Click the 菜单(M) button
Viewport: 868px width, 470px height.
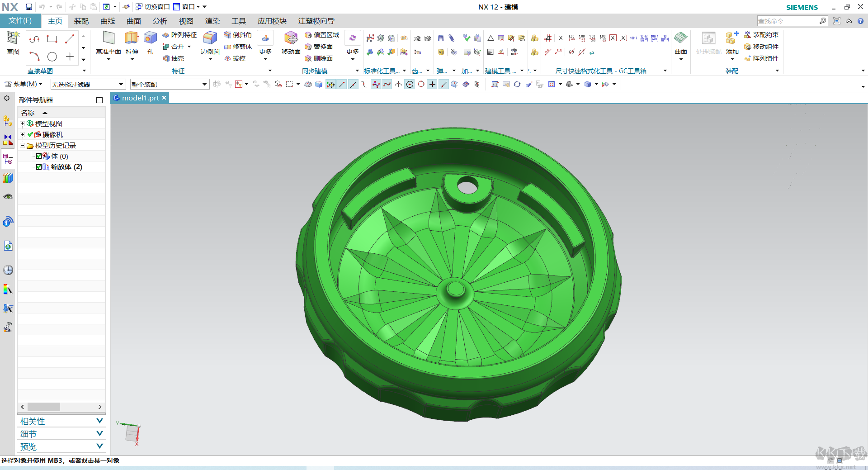pyautogui.click(x=23, y=84)
